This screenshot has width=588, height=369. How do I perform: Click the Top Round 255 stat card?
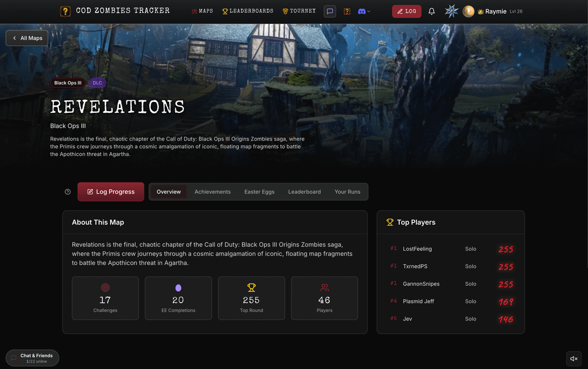[251, 299]
